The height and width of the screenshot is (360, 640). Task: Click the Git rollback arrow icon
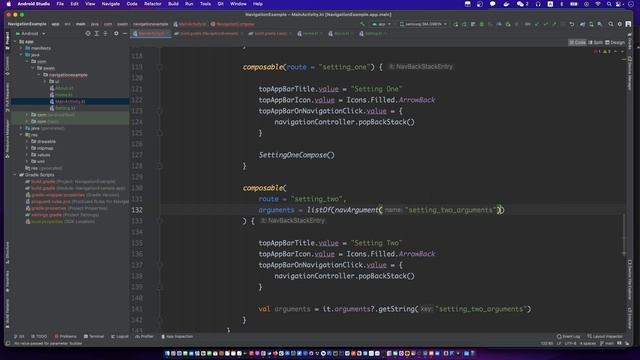(x=572, y=24)
